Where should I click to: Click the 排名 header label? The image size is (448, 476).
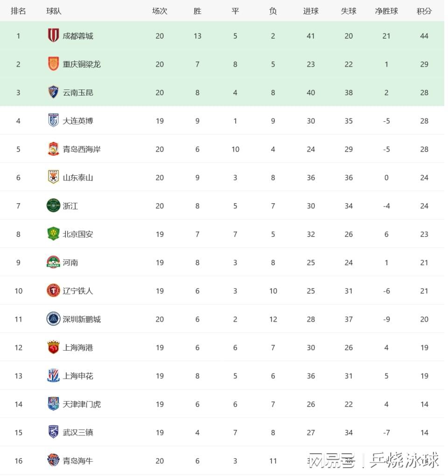pyautogui.click(x=18, y=11)
